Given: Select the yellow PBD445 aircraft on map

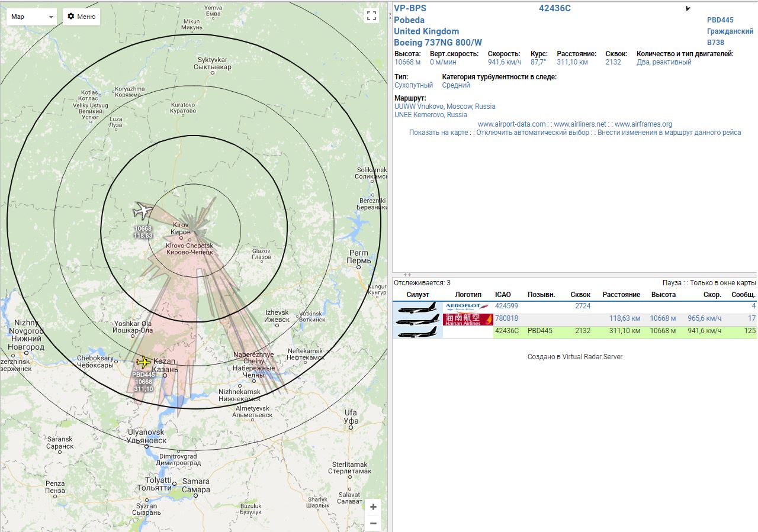Looking at the screenshot, I should click(143, 362).
